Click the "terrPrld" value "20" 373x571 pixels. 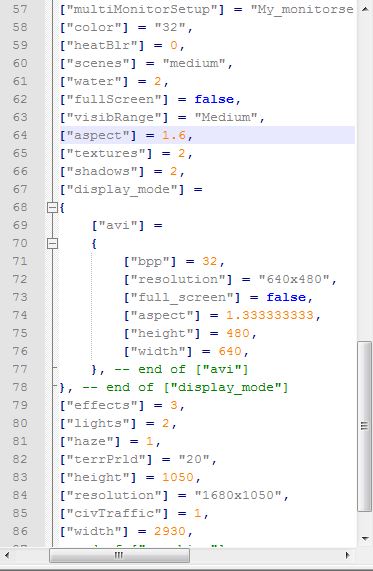pyautogui.click(x=194, y=459)
